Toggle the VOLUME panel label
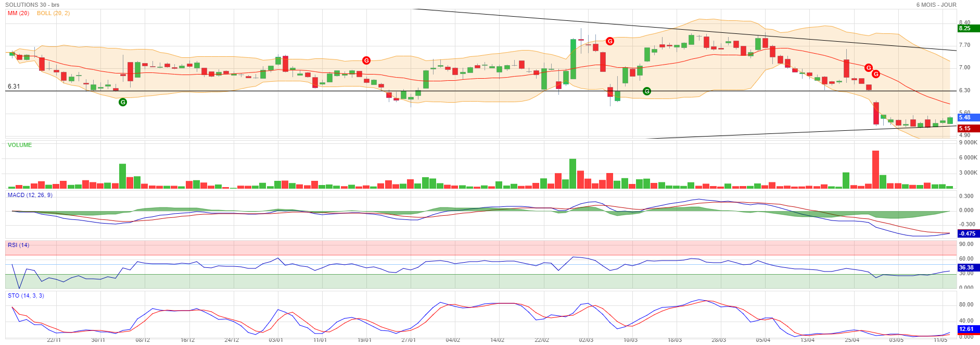980x345 pixels. [x=20, y=145]
